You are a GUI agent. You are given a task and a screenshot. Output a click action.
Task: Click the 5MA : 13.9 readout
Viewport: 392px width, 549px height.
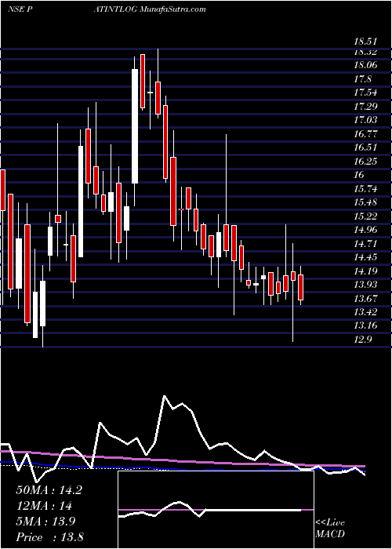pos(46,522)
